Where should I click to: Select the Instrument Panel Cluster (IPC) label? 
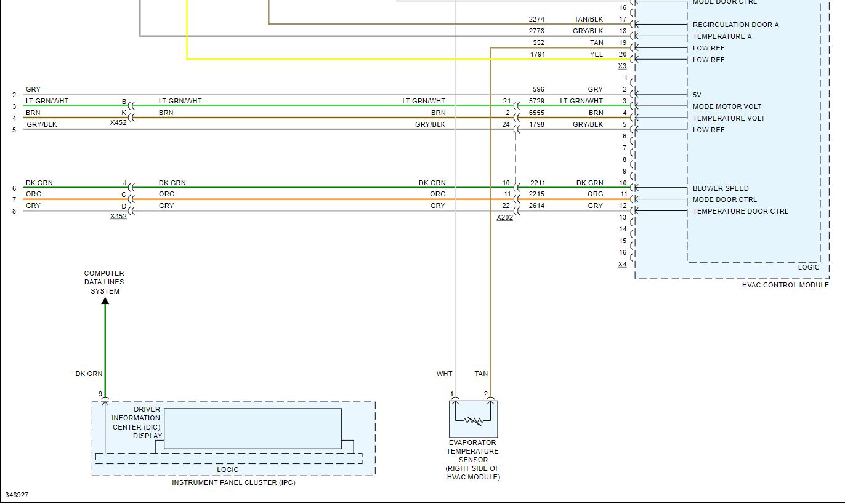pyautogui.click(x=233, y=482)
